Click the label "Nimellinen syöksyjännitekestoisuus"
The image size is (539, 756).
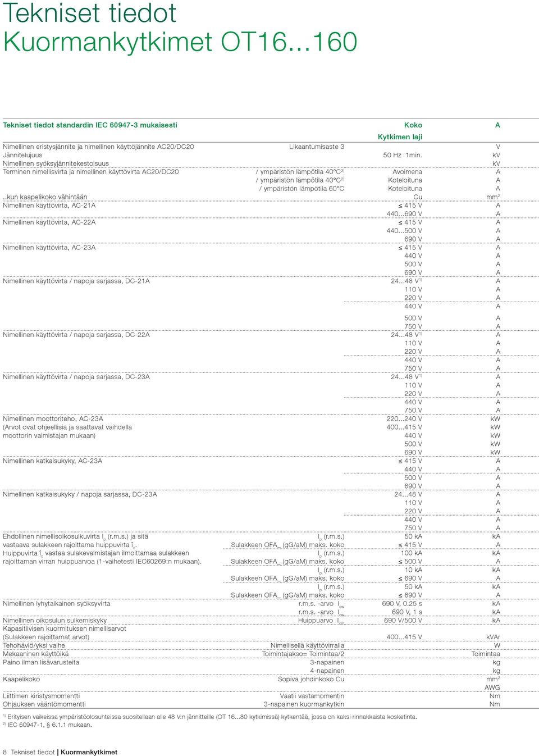pyautogui.click(x=56, y=163)
